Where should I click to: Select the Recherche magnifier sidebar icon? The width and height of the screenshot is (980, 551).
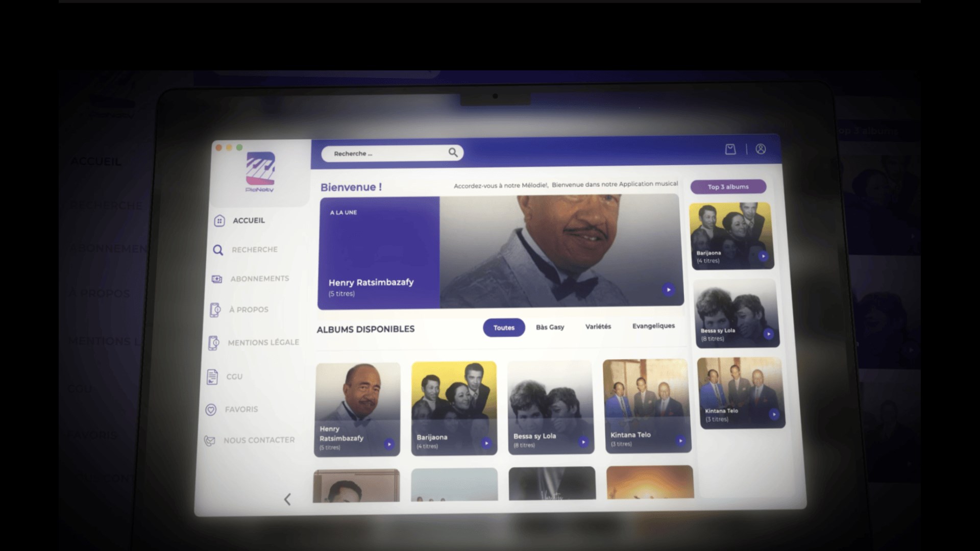pyautogui.click(x=218, y=250)
